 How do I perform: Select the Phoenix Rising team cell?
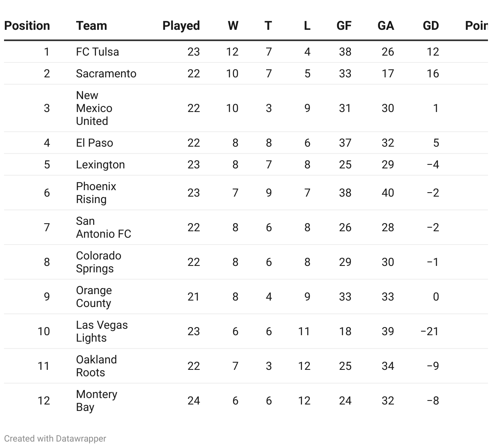(96, 193)
